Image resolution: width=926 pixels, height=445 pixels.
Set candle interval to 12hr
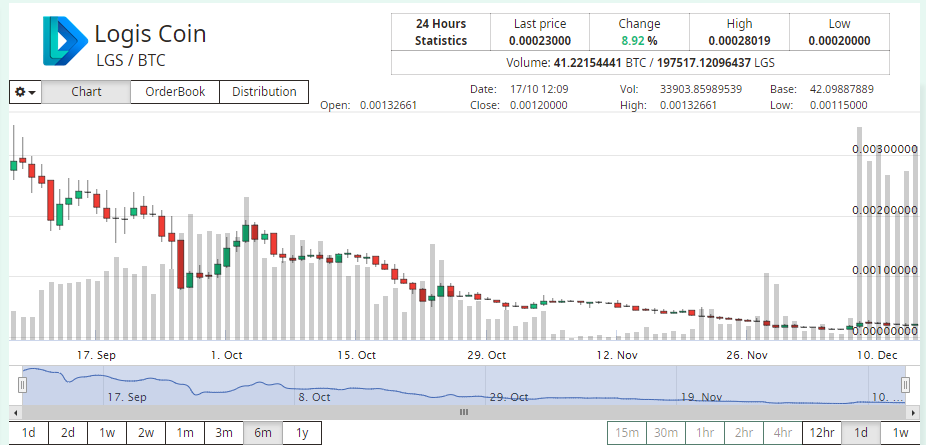822,433
